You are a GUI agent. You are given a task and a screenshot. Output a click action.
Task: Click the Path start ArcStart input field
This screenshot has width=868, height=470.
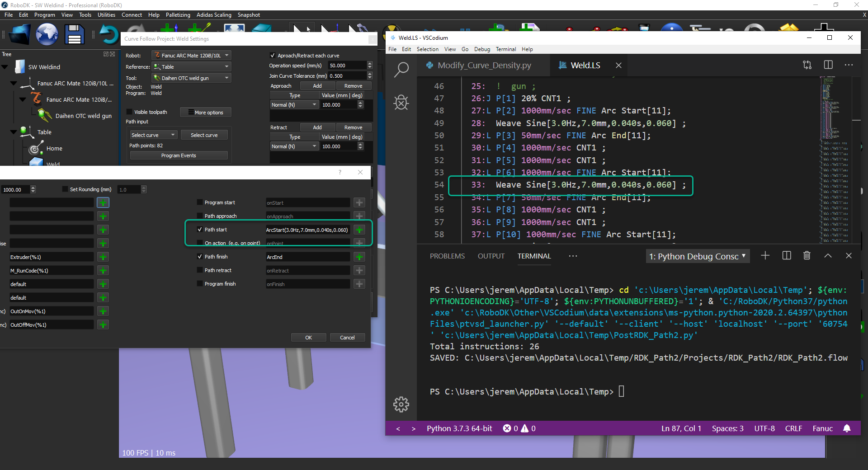(x=307, y=230)
